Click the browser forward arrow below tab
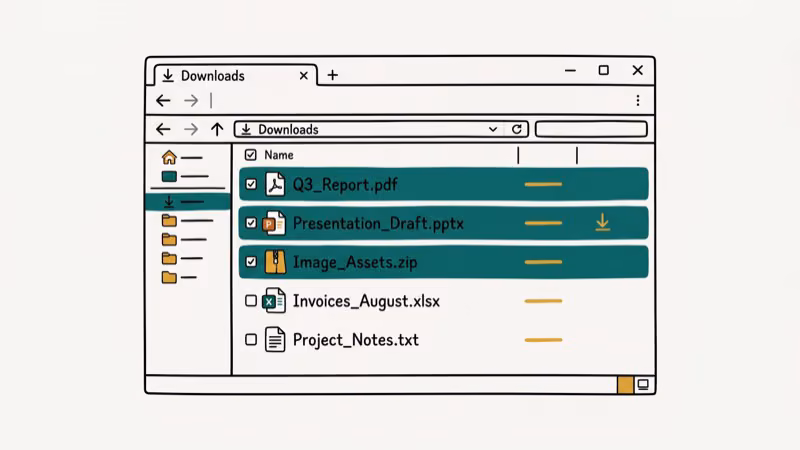 coord(191,101)
